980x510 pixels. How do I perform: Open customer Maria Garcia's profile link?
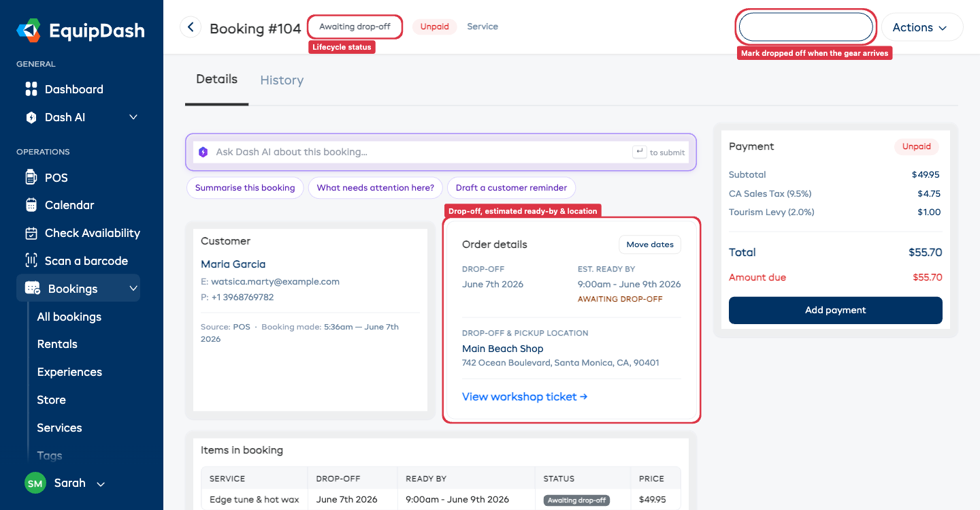click(x=233, y=264)
